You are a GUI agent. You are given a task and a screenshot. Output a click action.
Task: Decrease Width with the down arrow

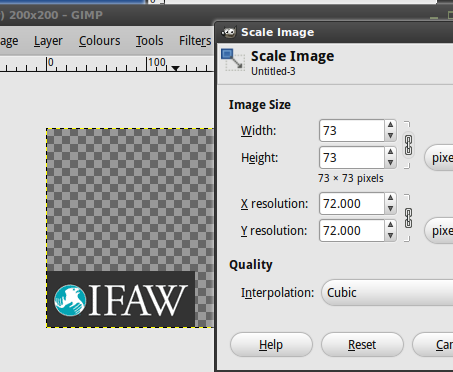pyautogui.click(x=390, y=136)
